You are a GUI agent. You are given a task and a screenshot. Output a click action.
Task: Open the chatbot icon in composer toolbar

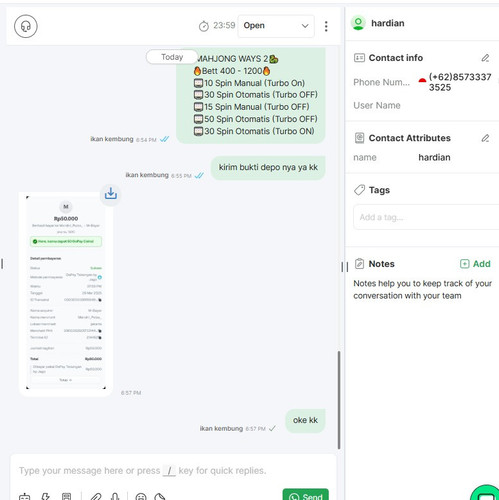25,497
